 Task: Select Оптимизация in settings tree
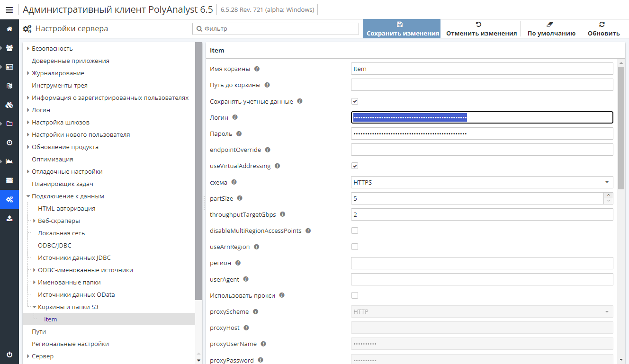pyautogui.click(x=53, y=159)
